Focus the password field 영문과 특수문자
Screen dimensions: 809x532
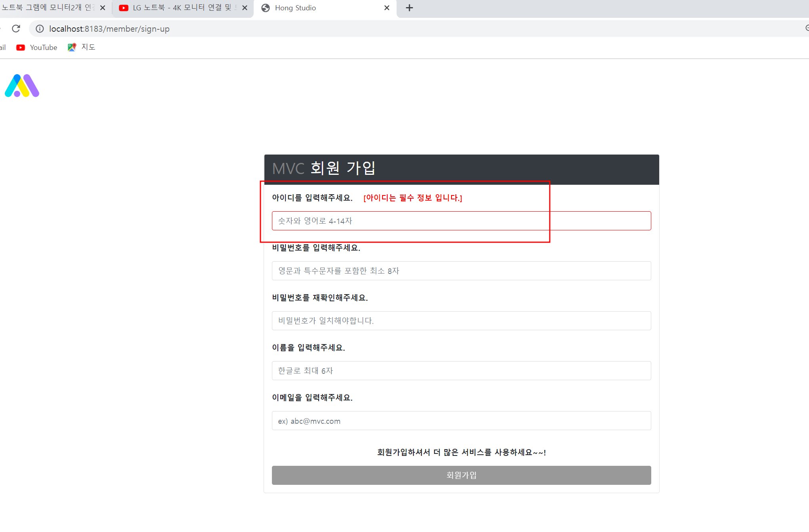[461, 271]
